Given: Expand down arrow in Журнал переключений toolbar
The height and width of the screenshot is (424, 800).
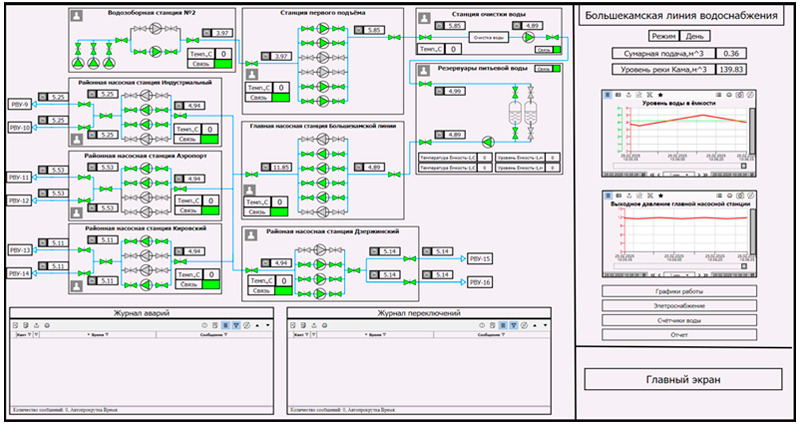Looking at the screenshot, I should click(x=546, y=326).
